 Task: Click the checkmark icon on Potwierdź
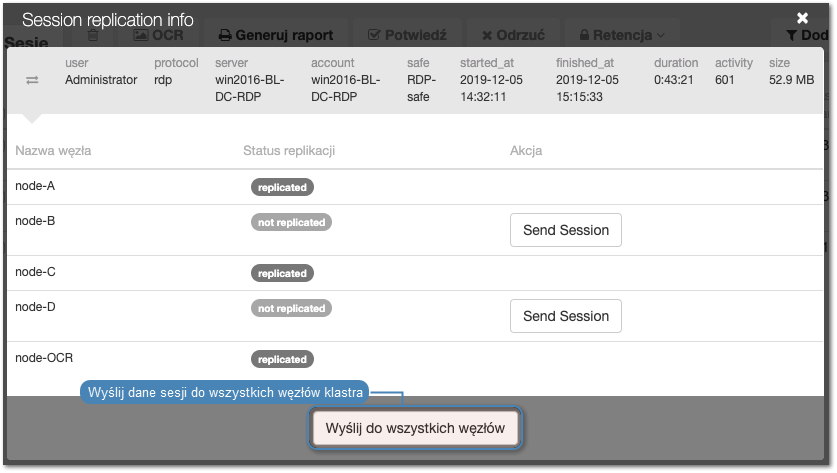click(x=374, y=35)
